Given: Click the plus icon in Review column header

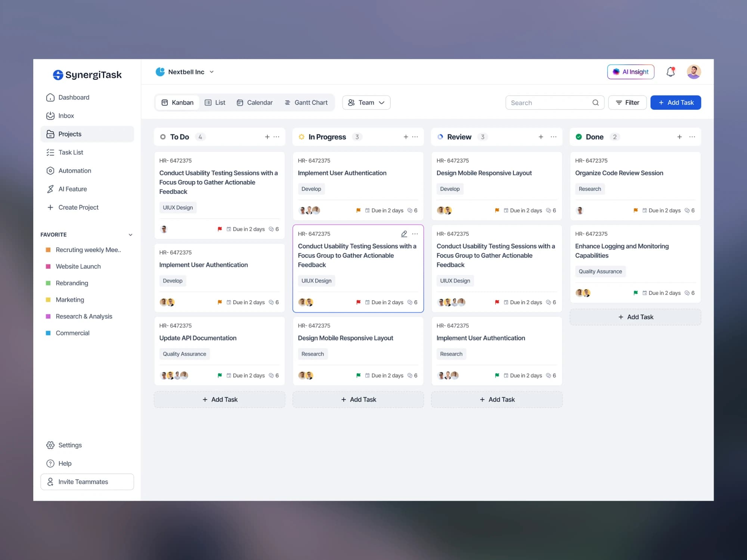Looking at the screenshot, I should [541, 137].
